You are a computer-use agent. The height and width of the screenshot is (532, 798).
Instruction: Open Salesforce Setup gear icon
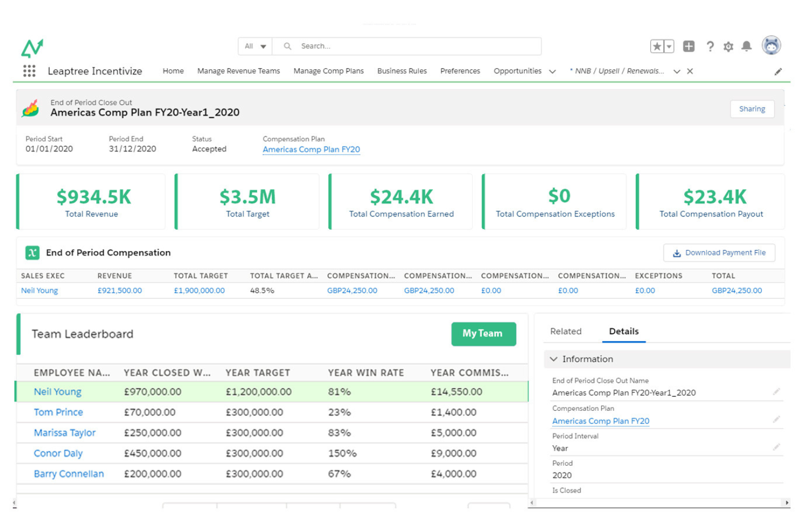click(728, 46)
